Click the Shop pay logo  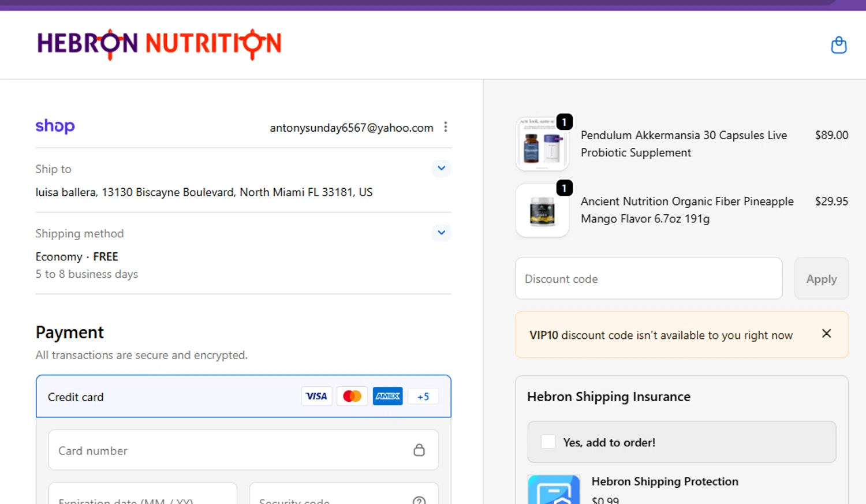tap(55, 126)
